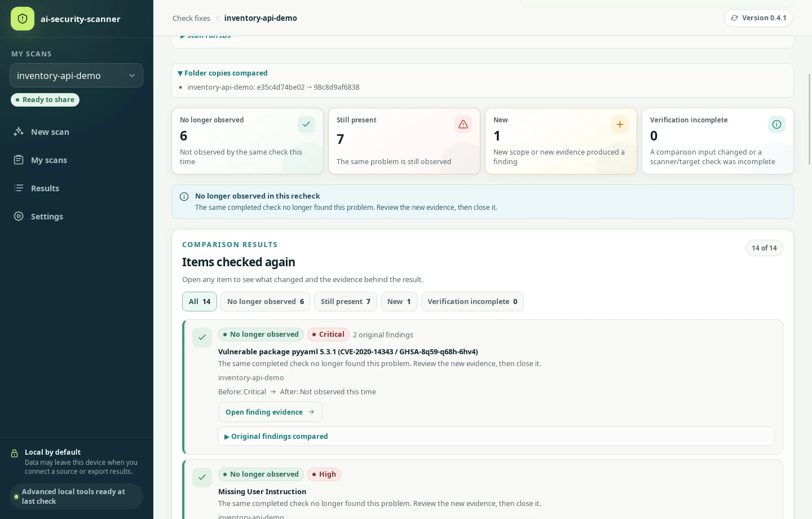
Task: Click the plus icon on the New card
Action: (620, 124)
